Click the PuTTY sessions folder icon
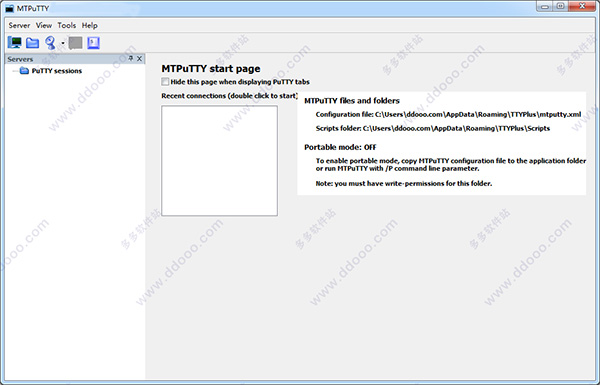 (24, 70)
